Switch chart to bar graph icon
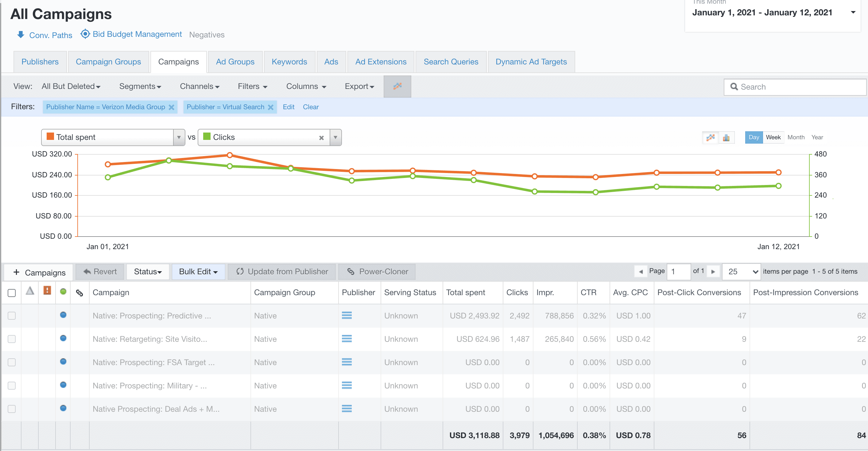This screenshot has height=451, width=868. click(x=726, y=137)
